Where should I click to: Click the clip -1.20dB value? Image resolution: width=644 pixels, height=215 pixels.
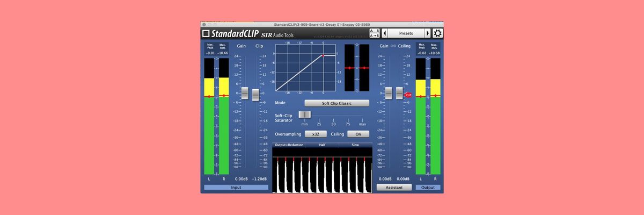click(x=259, y=178)
